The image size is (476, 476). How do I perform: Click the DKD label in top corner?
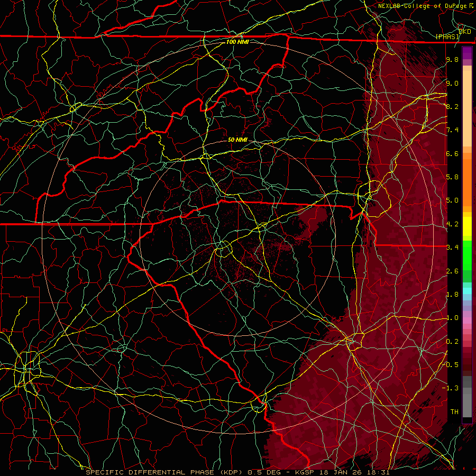465,32
